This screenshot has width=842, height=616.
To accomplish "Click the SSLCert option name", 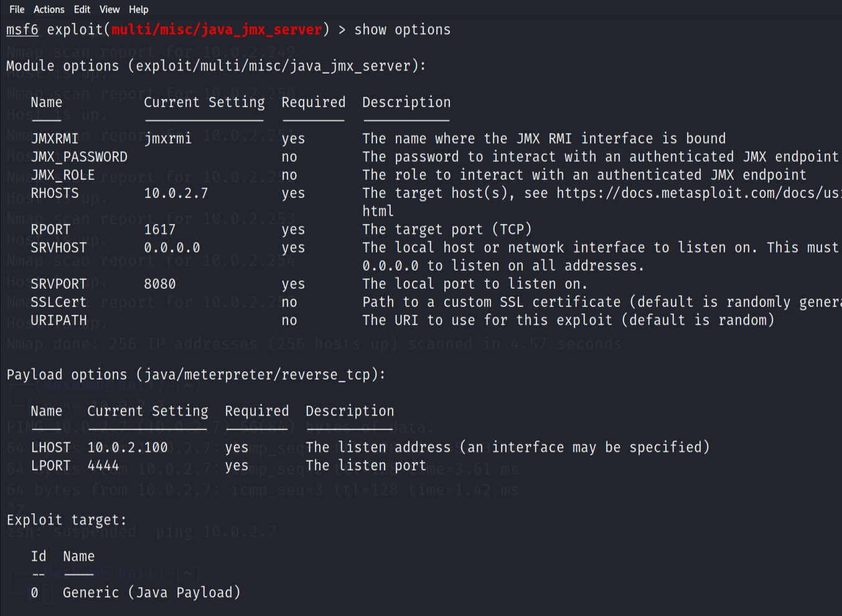I will click(58, 302).
